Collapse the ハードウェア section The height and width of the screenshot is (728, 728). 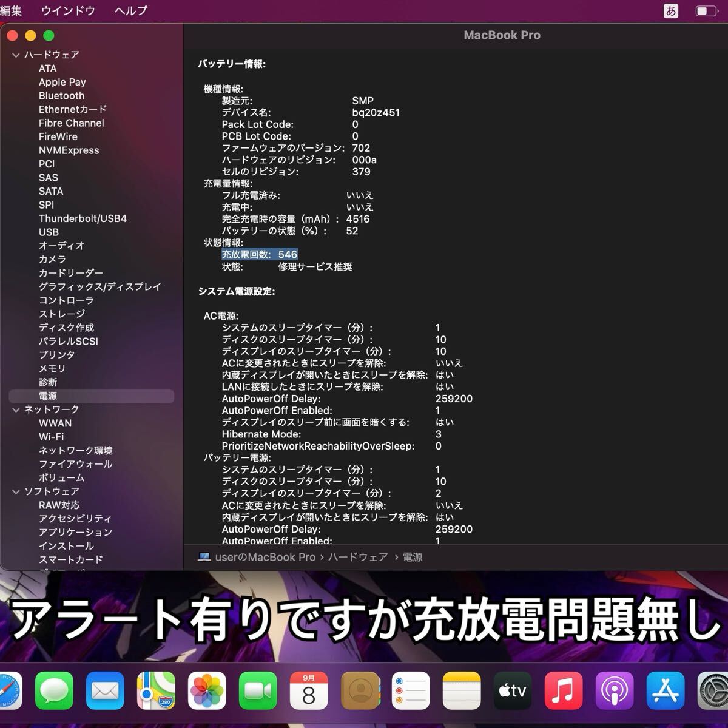(16, 55)
